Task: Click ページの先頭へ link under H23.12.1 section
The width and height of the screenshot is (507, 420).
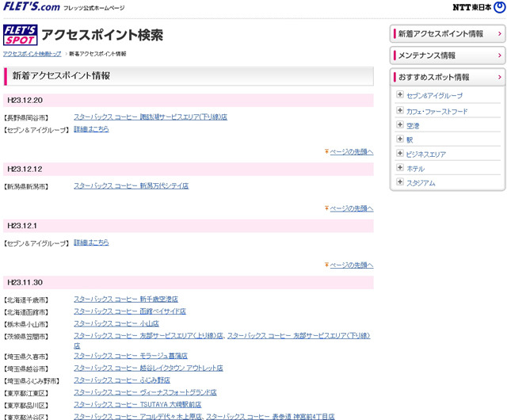Action: (352, 265)
